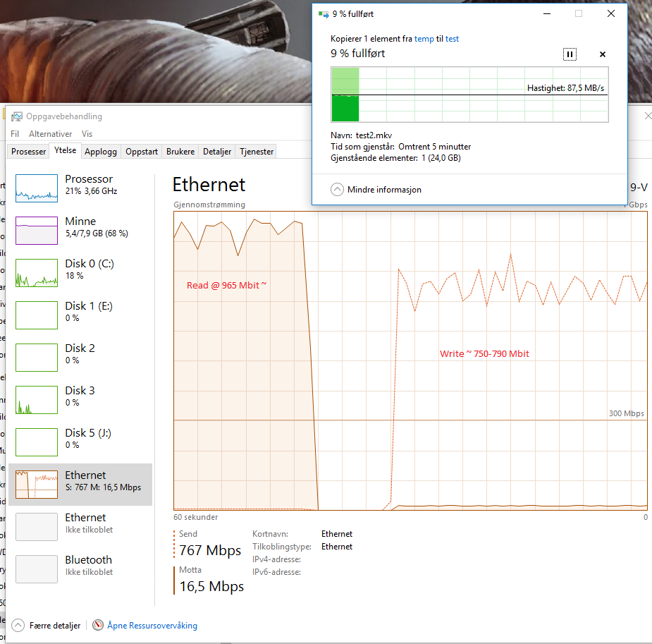This screenshot has width=652, height=644.
Task: Switch to the Tjenester tab
Action: coord(257,152)
